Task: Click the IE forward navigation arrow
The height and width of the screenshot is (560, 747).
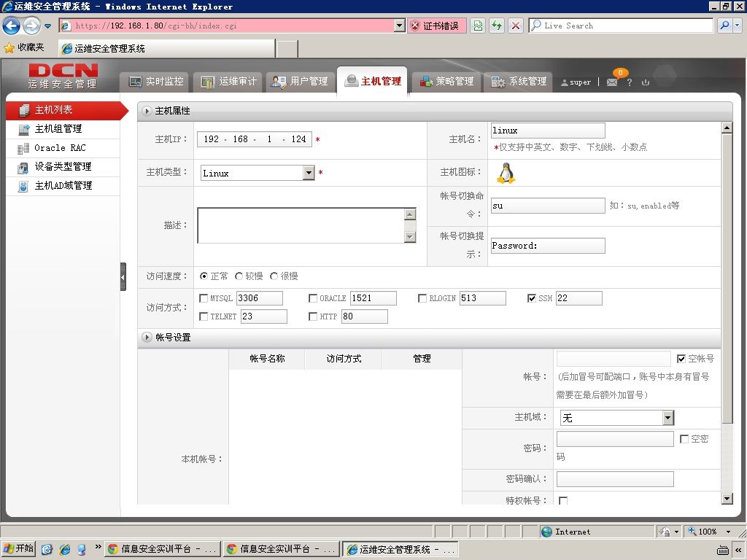Action: click(x=31, y=26)
